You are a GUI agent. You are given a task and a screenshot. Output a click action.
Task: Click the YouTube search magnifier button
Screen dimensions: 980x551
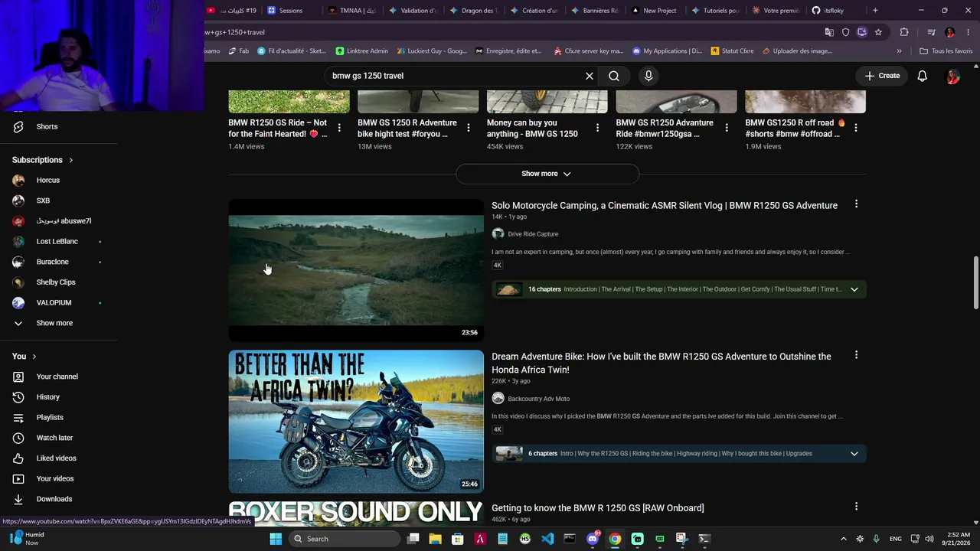[614, 76]
